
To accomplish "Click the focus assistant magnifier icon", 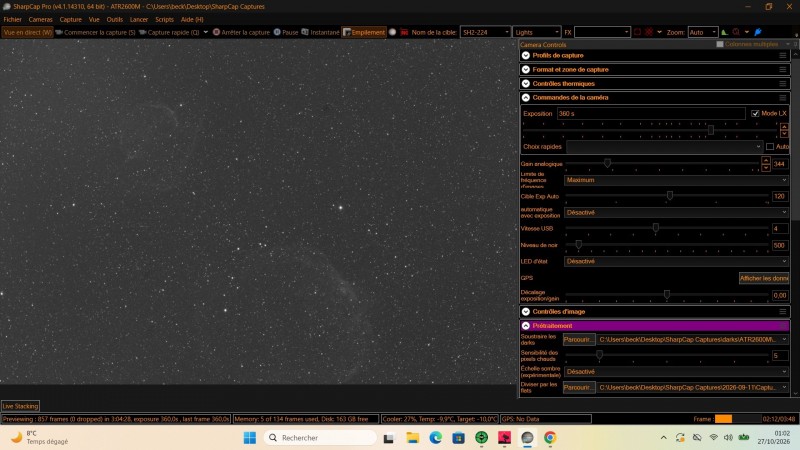I will click(736, 32).
